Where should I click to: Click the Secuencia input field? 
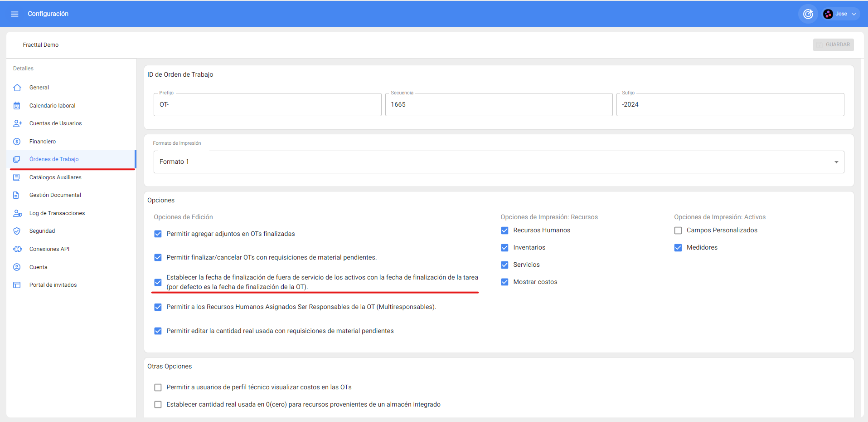pos(499,105)
